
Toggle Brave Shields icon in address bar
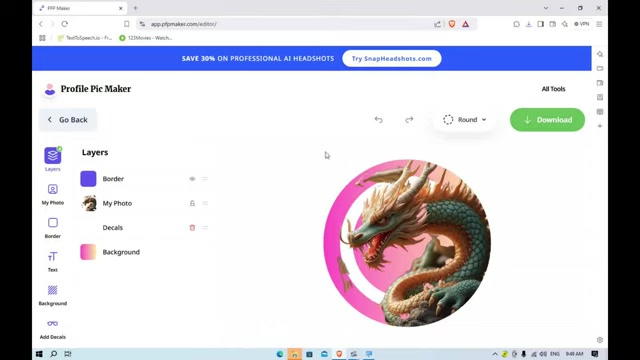(452, 24)
